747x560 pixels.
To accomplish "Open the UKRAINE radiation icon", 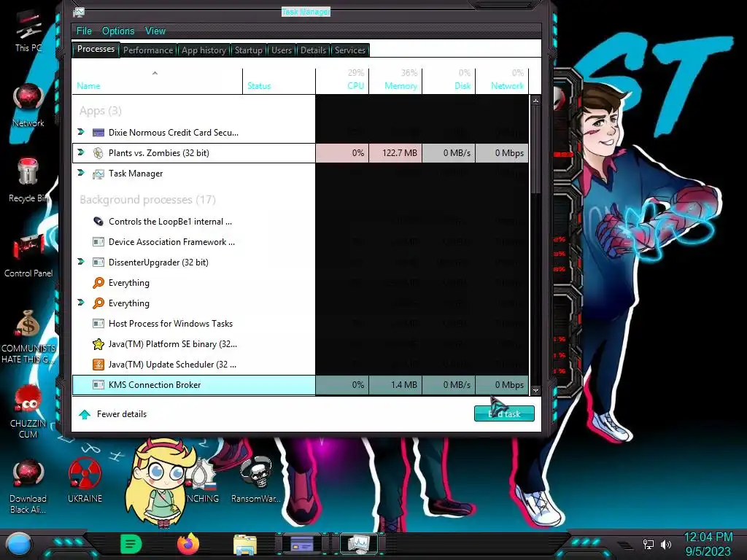I will (x=85, y=480).
